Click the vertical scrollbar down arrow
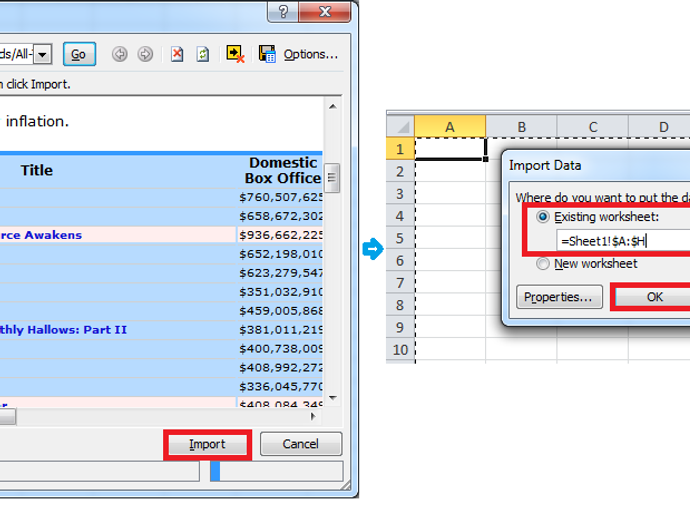 [x=333, y=398]
